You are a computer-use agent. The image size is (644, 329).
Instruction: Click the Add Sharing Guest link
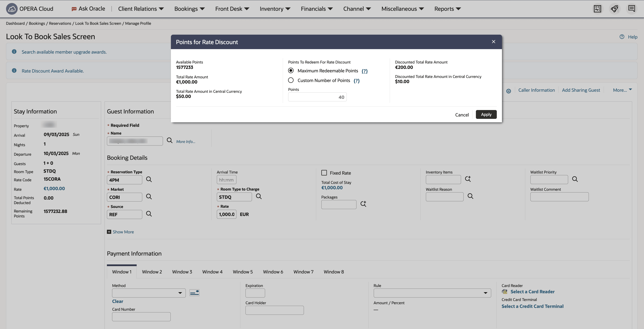(x=581, y=90)
